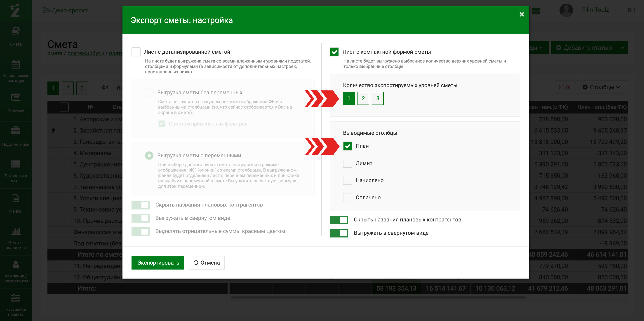Click the Добавить статью button
Screen dimensions: 644x321
[584, 48]
